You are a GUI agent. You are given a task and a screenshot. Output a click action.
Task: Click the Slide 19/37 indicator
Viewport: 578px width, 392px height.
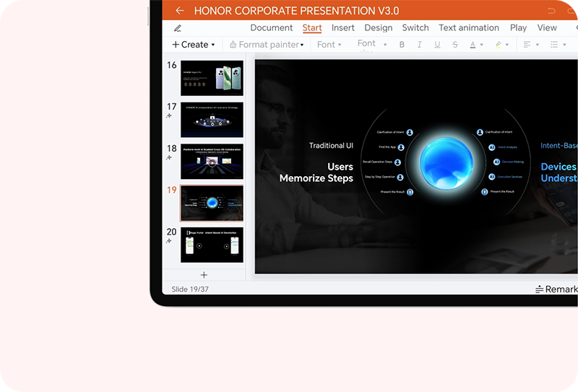(x=190, y=289)
